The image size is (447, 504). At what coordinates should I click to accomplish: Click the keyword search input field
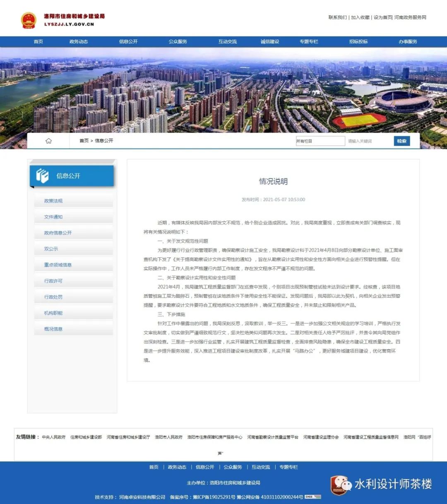click(x=368, y=141)
